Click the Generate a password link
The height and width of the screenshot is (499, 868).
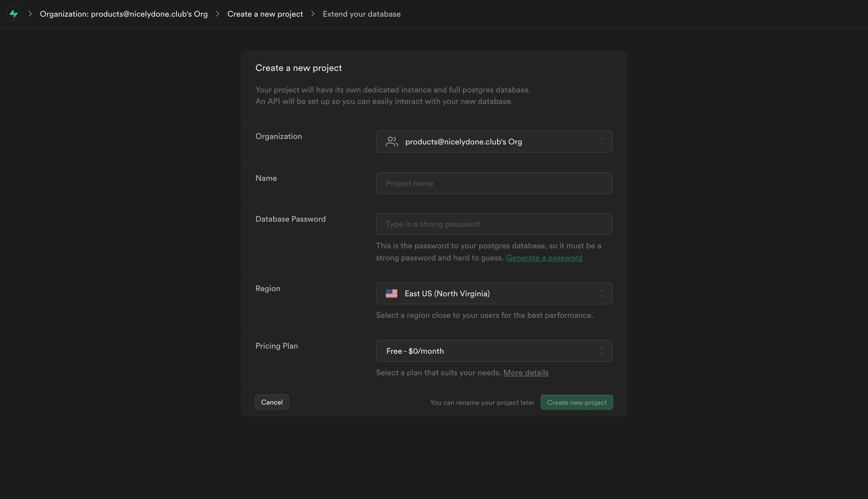pos(544,257)
